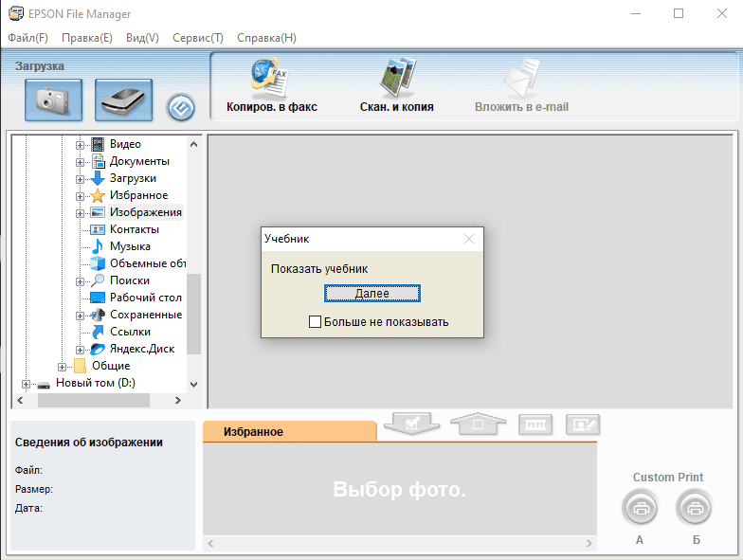The width and height of the screenshot is (743, 560).
Task: Click the Документы folder icon
Action: [x=98, y=161]
